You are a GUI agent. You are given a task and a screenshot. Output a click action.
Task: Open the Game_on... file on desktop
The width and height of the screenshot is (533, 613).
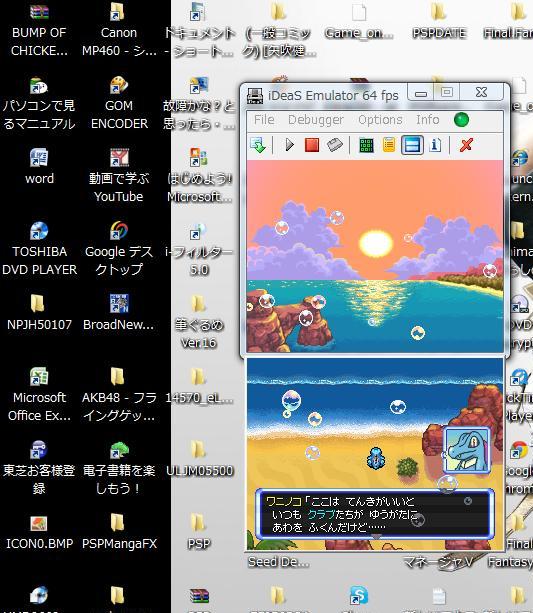click(359, 22)
